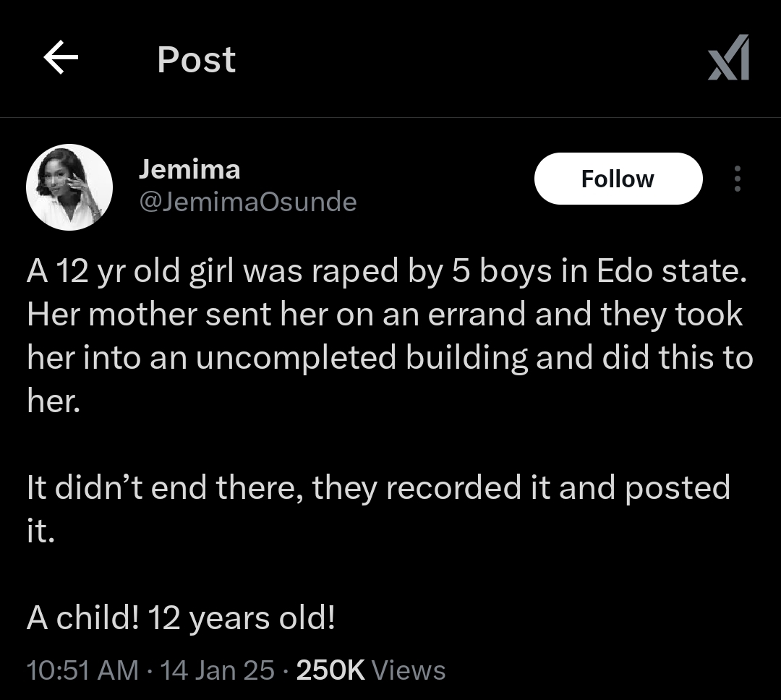The width and height of the screenshot is (781, 700).
Task: Go back using the left arrow
Action: point(61,59)
